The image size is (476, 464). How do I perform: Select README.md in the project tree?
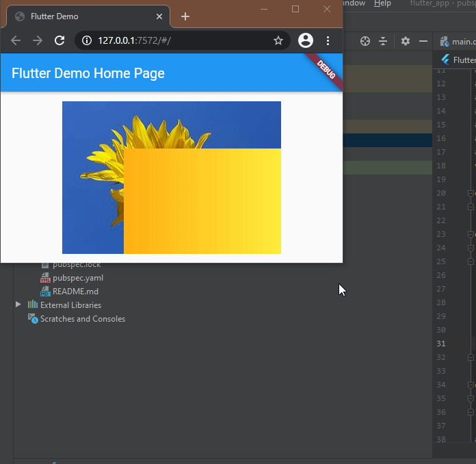(x=75, y=292)
